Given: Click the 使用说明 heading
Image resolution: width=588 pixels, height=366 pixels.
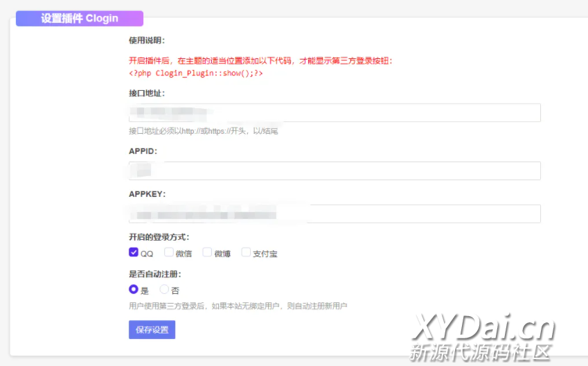Looking at the screenshot, I should (x=147, y=40).
